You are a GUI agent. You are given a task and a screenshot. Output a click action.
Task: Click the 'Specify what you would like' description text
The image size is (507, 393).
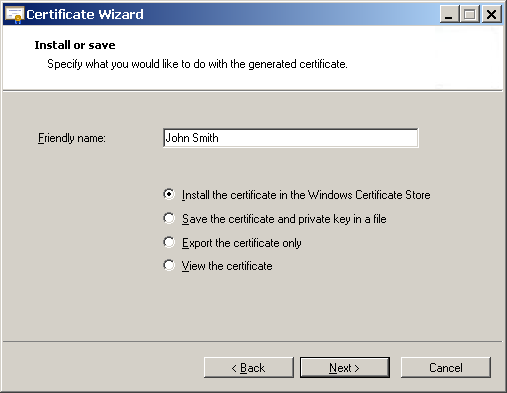(197, 64)
